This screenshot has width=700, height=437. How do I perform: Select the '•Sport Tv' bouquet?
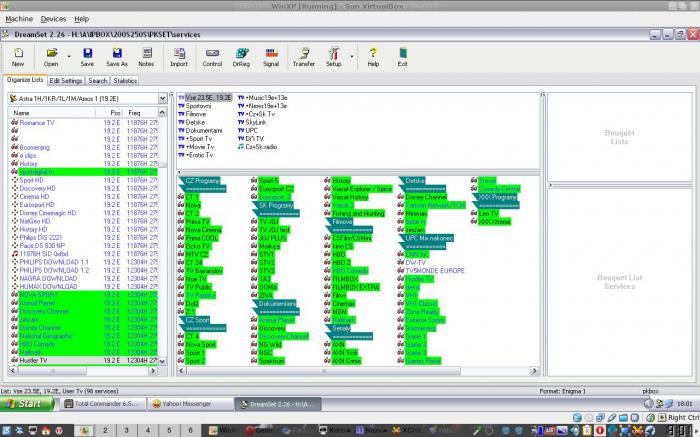(199, 138)
